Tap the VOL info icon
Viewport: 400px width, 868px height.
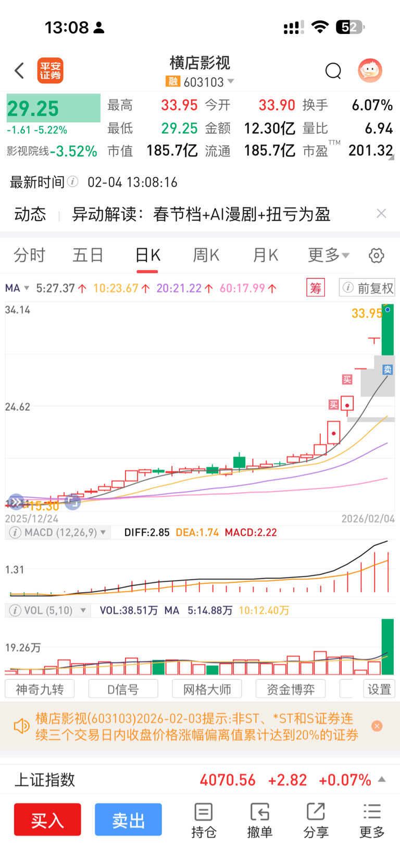[16, 610]
